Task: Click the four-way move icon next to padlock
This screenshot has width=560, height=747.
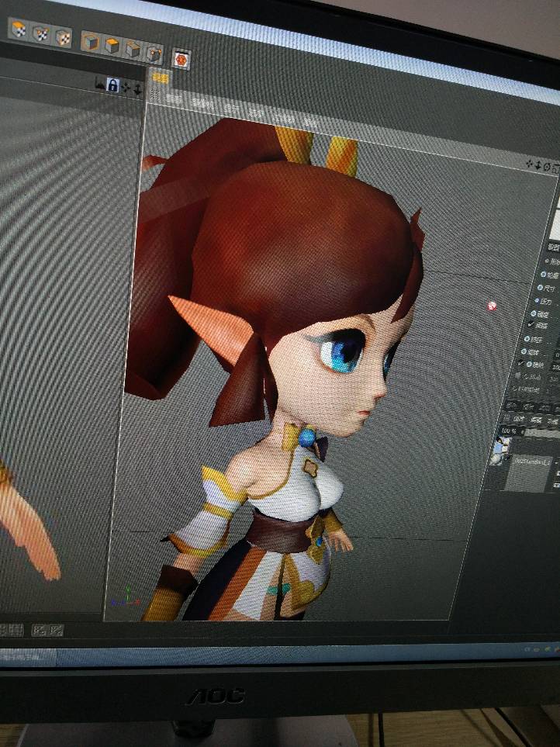Action: [126, 87]
